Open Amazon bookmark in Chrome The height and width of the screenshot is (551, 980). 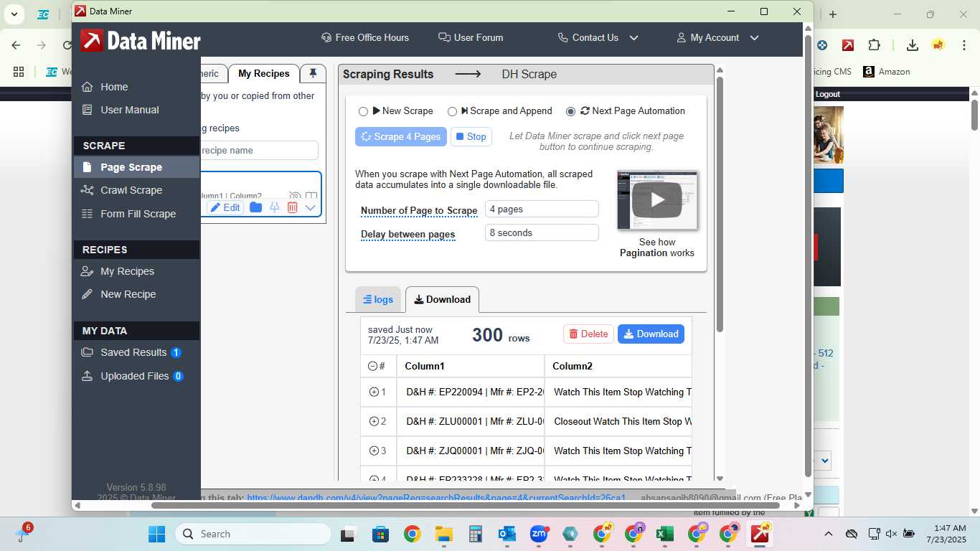pyautogui.click(x=887, y=72)
